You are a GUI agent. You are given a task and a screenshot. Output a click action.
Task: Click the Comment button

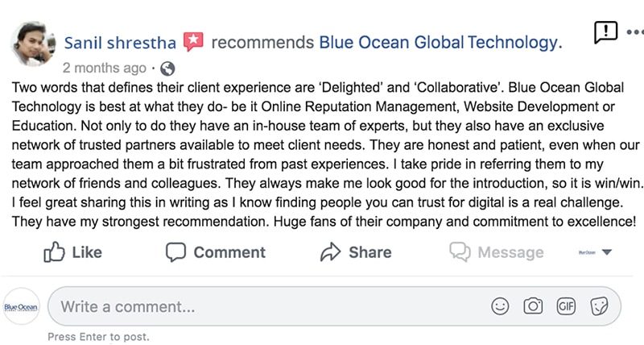(215, 252)
